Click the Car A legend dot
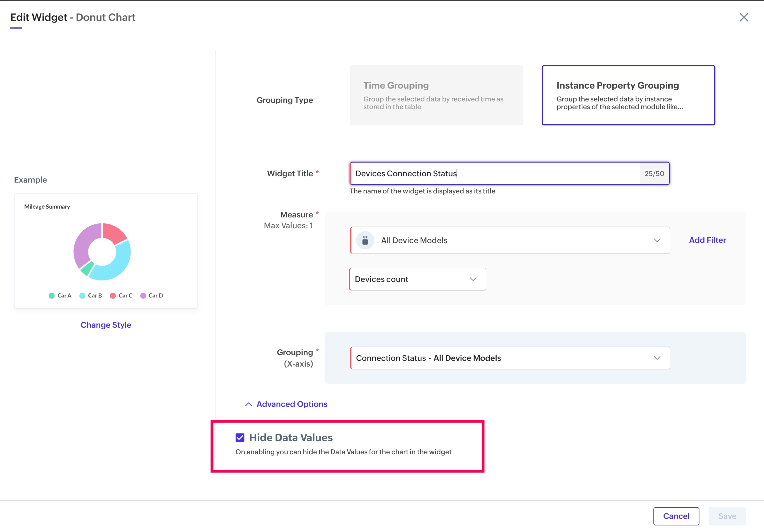The width and height of the screenshot is (764, 532). (52, 295)
